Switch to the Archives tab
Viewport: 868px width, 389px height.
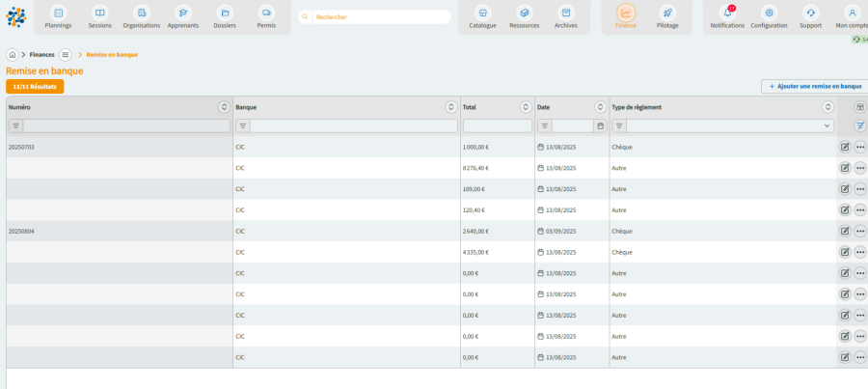click(566, 17)
